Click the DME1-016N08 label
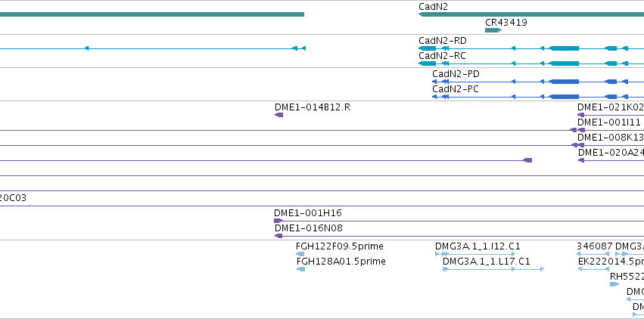Image resolution: width=644 pixels, height=319 pixels. point(308,228)
